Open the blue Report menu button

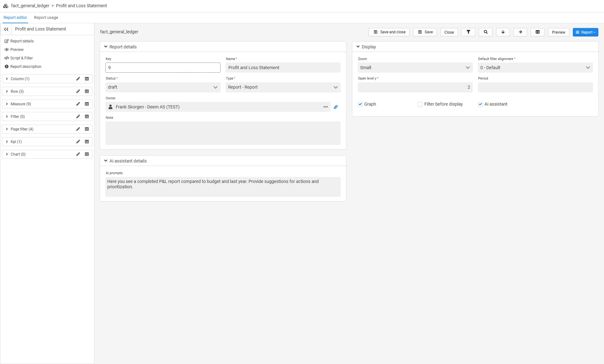pos(585,32)
